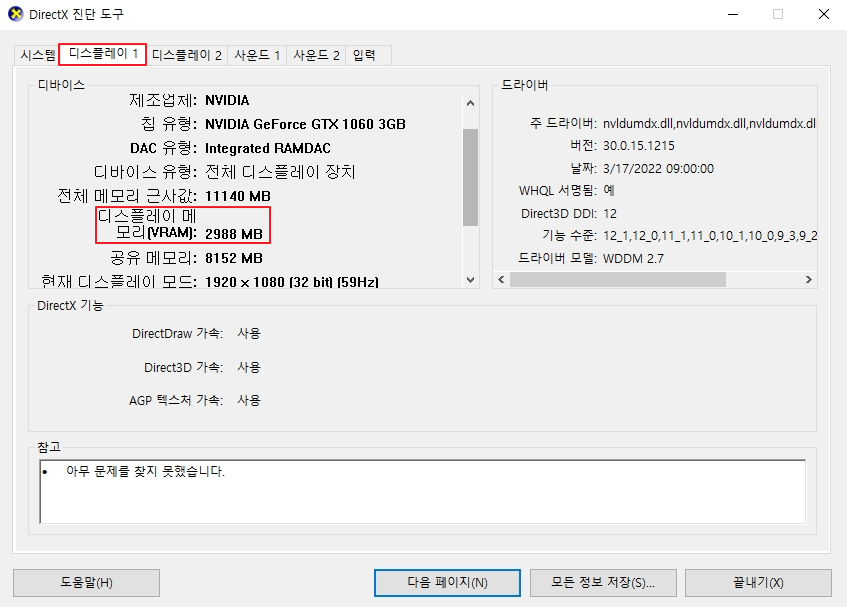Click device panel scroll down arrow
This screenshot has height=607, width=847.
(470, 280)
